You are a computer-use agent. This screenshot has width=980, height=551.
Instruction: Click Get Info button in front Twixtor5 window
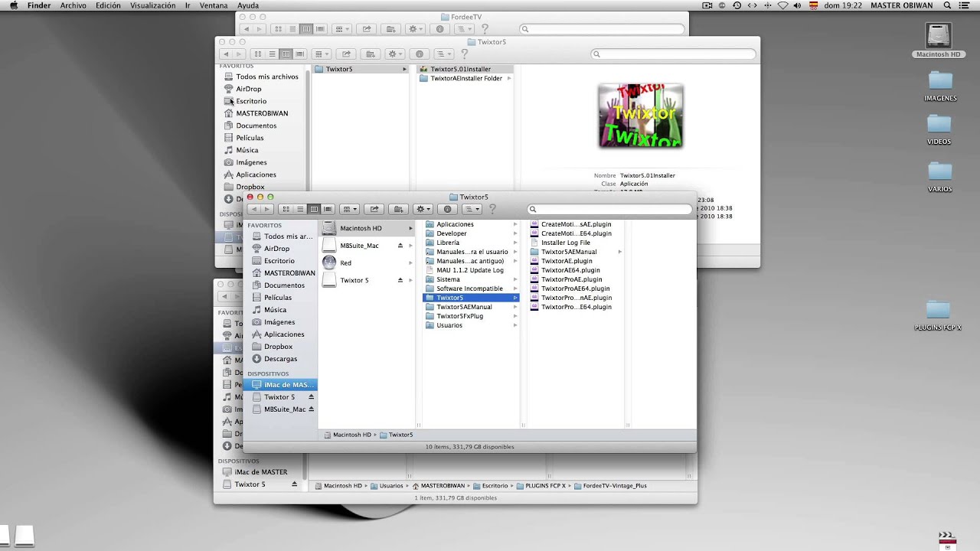point(448,209)
